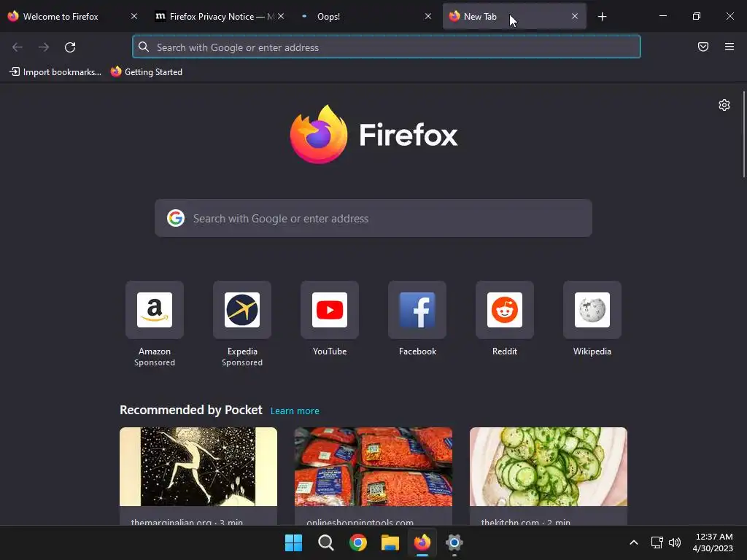Focus the address bar search field
This screenshot has height=560, width=747.
point(387,47)
